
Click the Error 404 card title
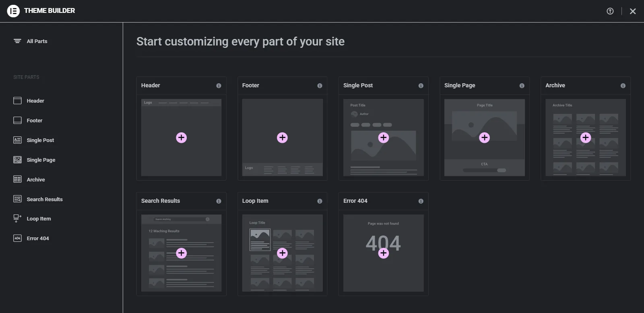pyautogui.click(x=355, y=201)
